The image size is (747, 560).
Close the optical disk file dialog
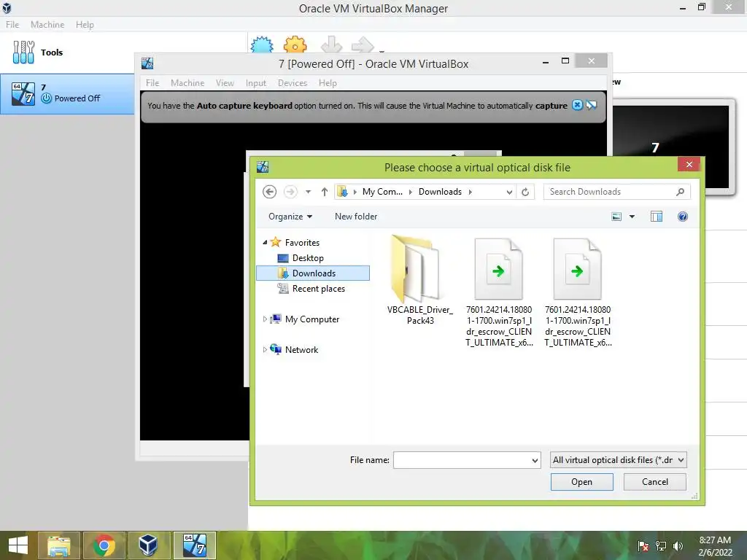(689, 164)
